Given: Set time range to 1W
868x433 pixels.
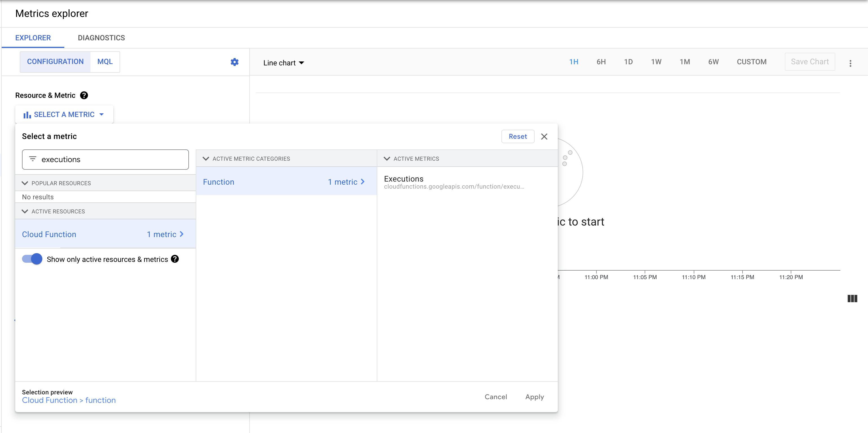Looking at the screenshot, I should click(656, 62).
